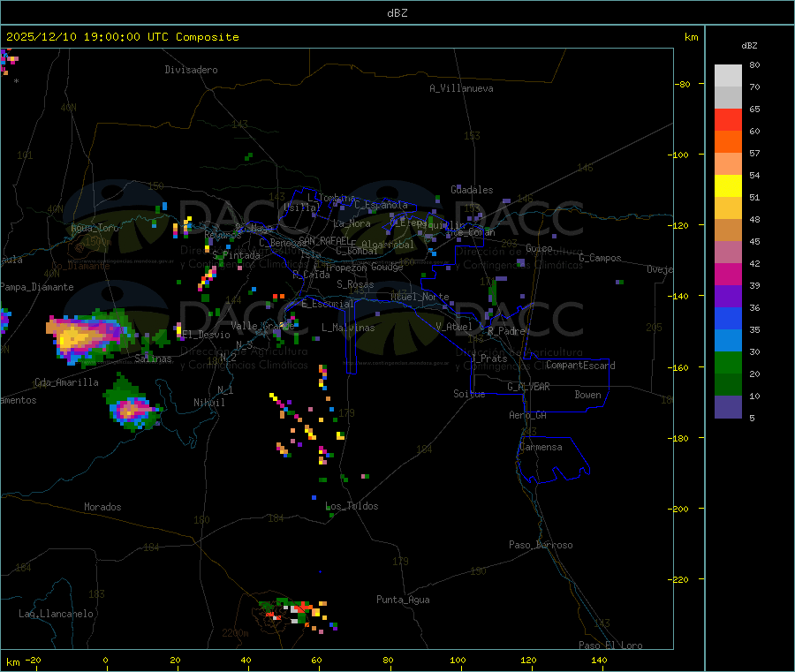Click the Los_Toldos town label
795x672 pixels.
pos(352,506)
